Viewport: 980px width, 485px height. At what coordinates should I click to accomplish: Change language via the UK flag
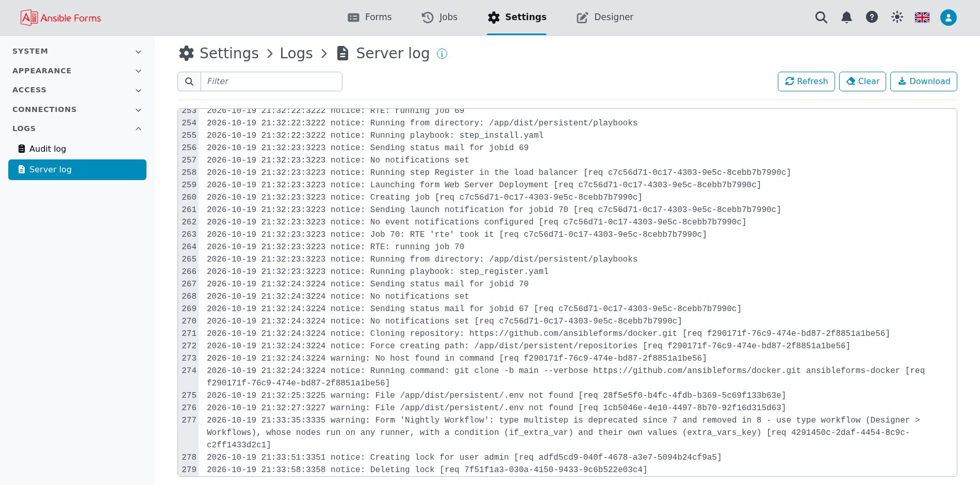(922, 18)
